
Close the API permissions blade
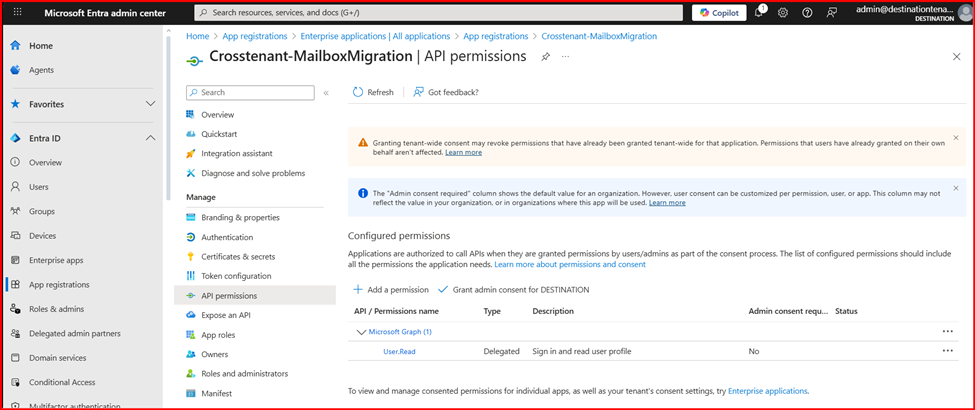tap(956, 58)
